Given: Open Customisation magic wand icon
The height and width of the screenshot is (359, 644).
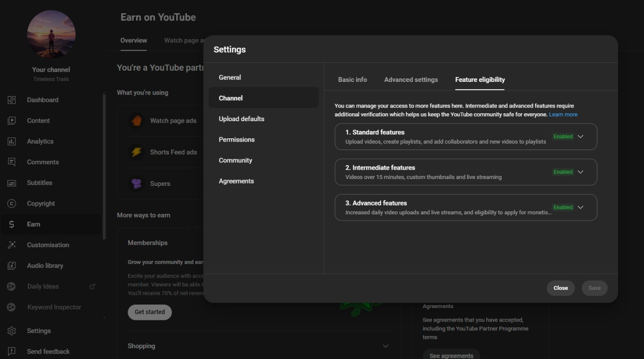Looking at the screenshot, I should [12, 245].
